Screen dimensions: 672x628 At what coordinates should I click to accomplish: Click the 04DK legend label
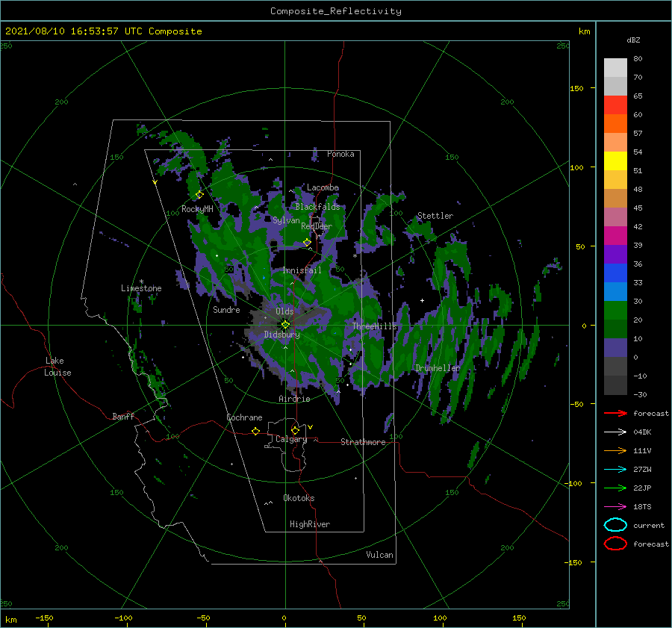pos(642,432)
